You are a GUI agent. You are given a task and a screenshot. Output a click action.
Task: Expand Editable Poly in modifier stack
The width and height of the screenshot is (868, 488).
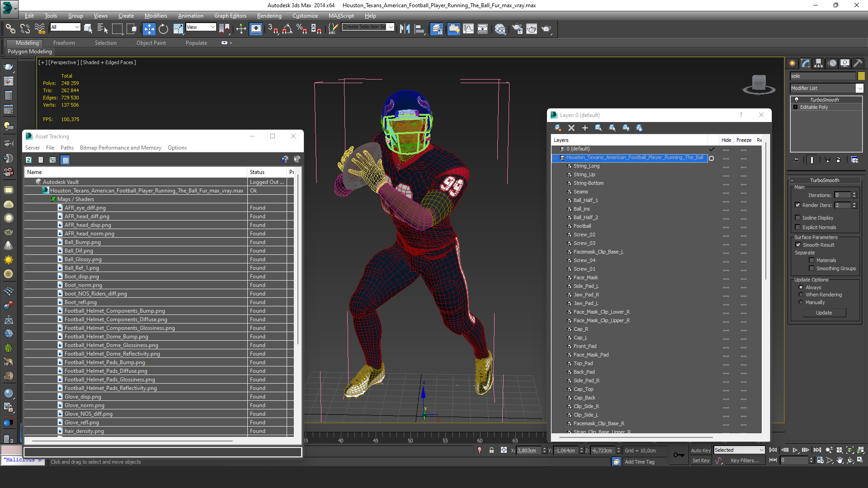pyautogui.click(x=796, y=107)
